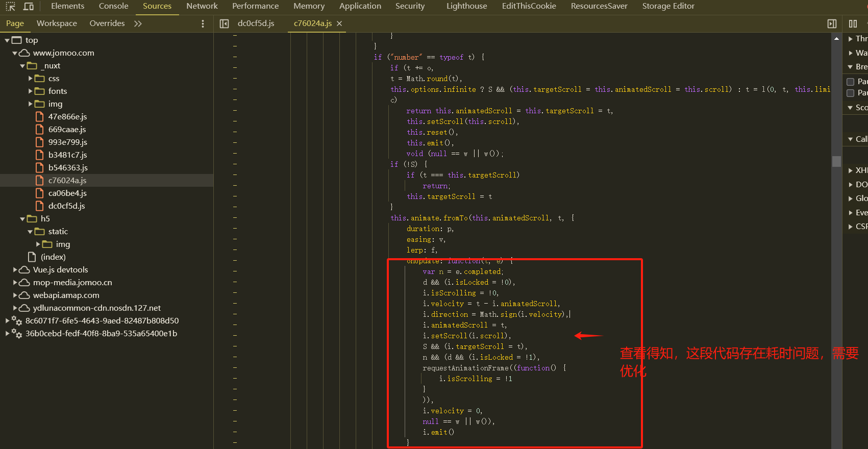Open the Network tab
The image size is (868, 449).
[x=202, y=6]
